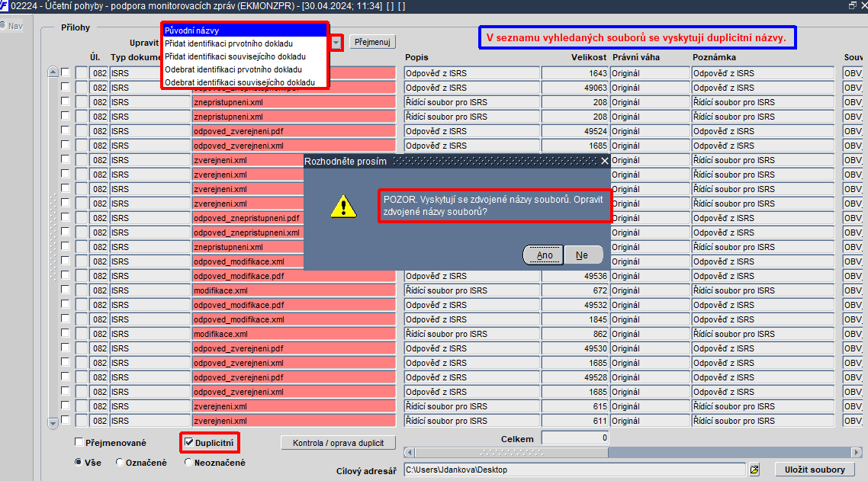
Task: Click Kontrola / oprava duplicit button
Action: pos(338,443)
